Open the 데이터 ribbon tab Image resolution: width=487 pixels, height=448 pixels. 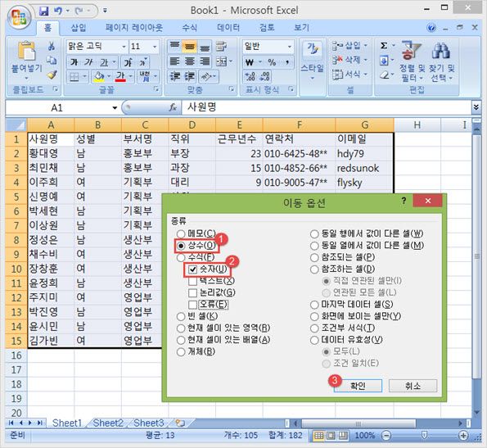(228, 28)
